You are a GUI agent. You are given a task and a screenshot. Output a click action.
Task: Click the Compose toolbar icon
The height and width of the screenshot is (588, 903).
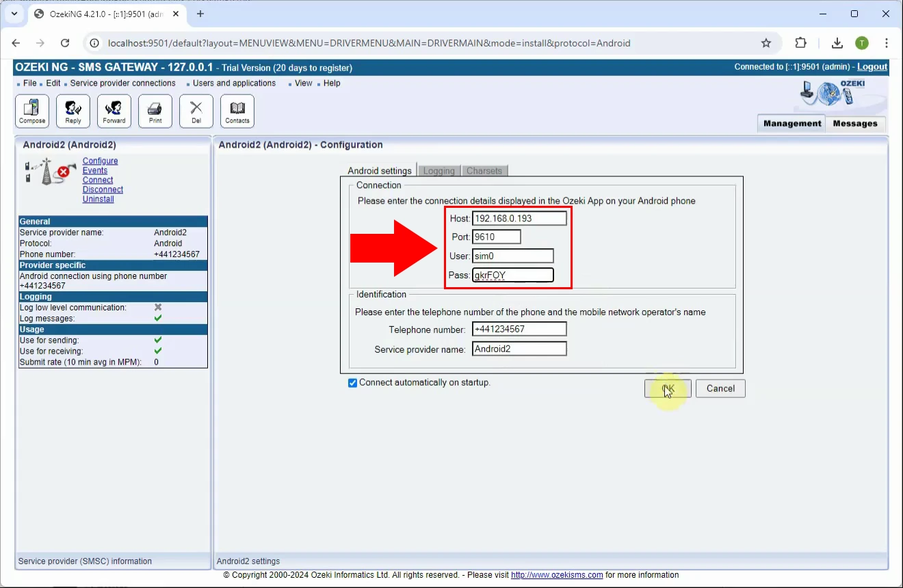32,111
